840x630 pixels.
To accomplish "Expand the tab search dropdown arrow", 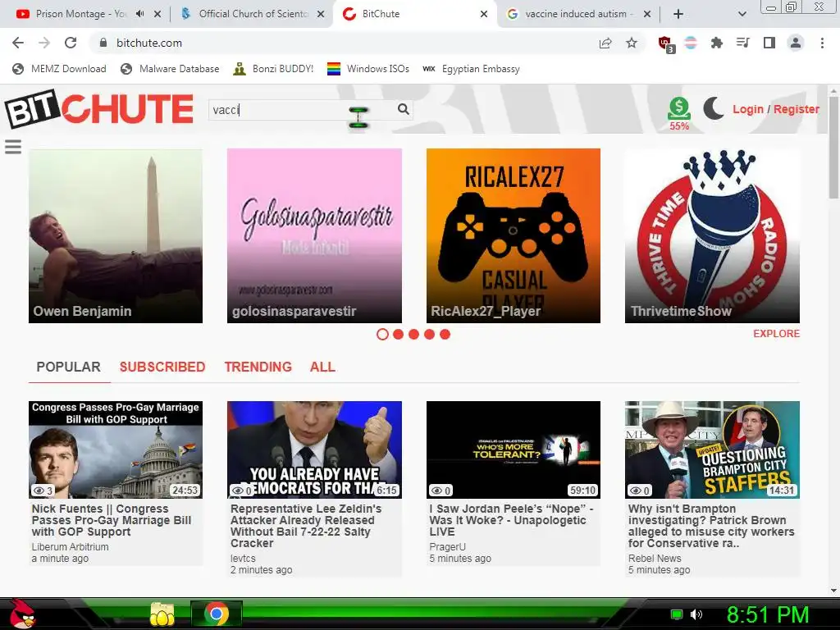I will [x=742, y=14].
